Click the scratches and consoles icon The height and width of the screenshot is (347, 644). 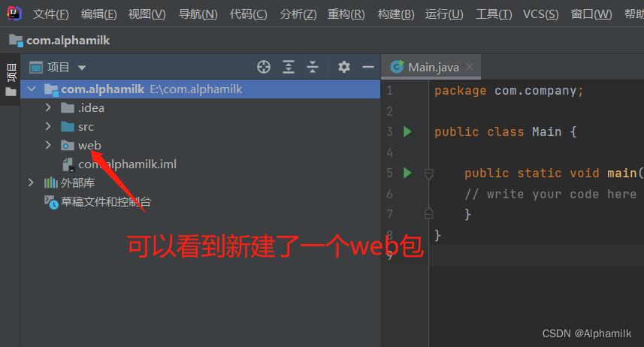[51, 202]
